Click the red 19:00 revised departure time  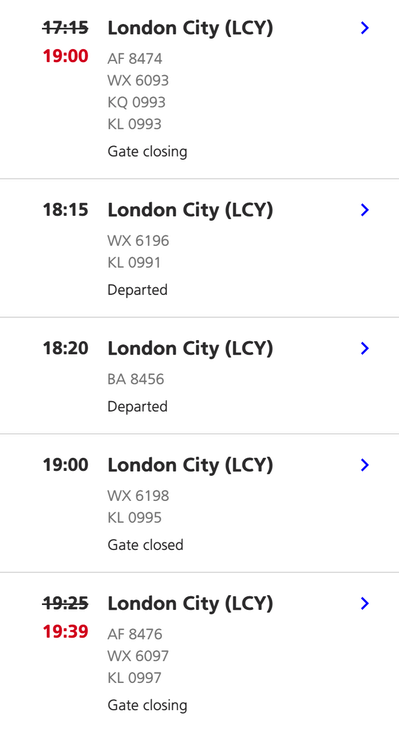66,56
